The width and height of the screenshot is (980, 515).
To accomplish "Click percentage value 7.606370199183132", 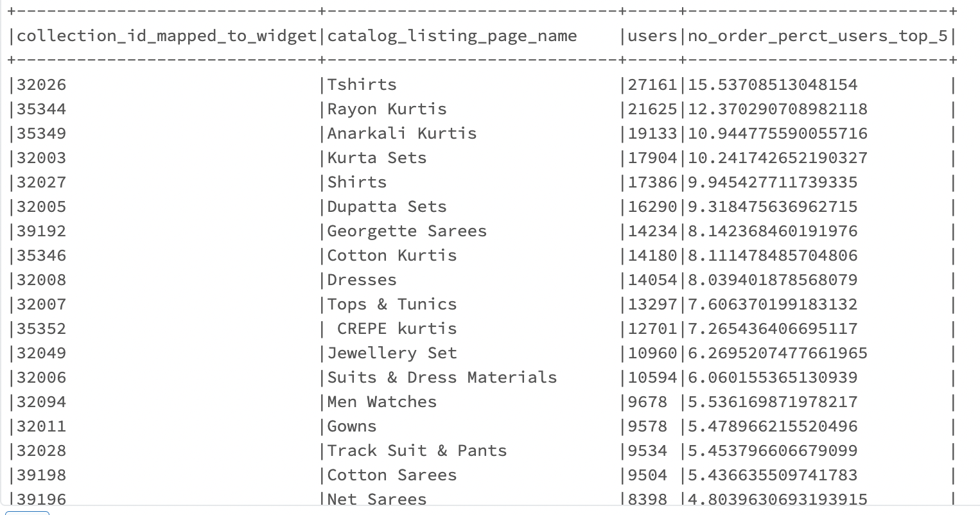I will [x=773, y=304].
